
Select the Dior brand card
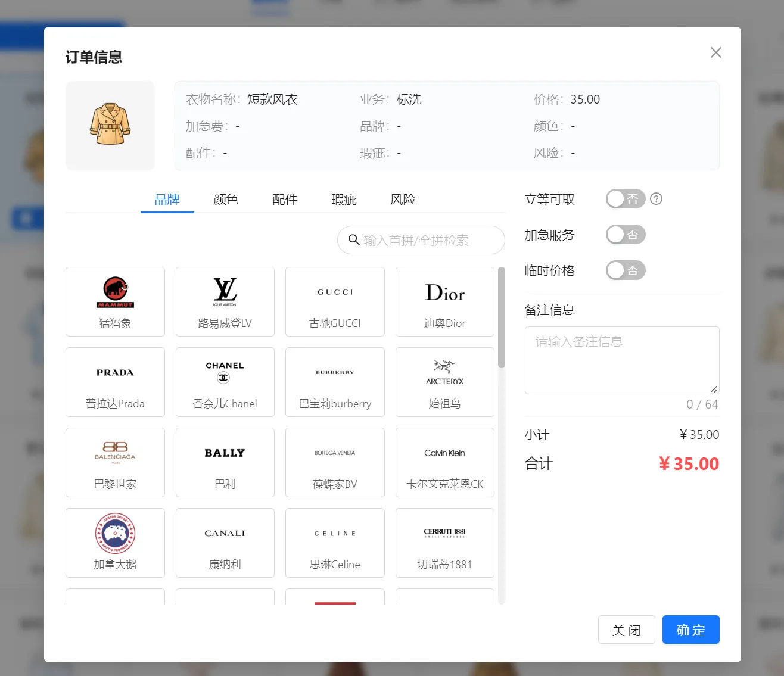coord(445,301)
